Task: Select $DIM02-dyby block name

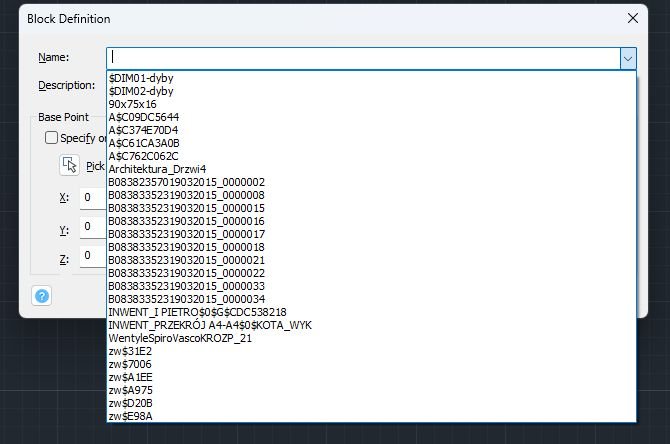Action: (x=140, y=91)
